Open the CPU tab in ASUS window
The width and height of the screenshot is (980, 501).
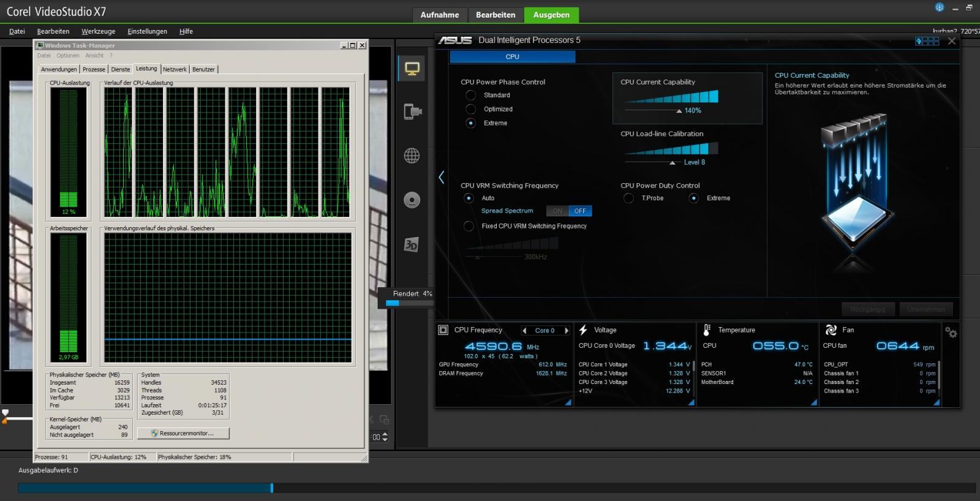[513, 57]
